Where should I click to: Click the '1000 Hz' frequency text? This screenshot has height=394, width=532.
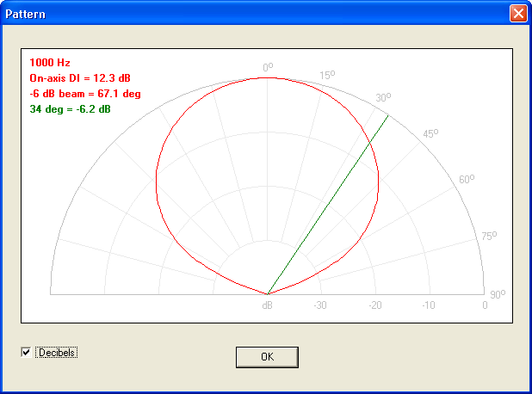click(50, 63)
